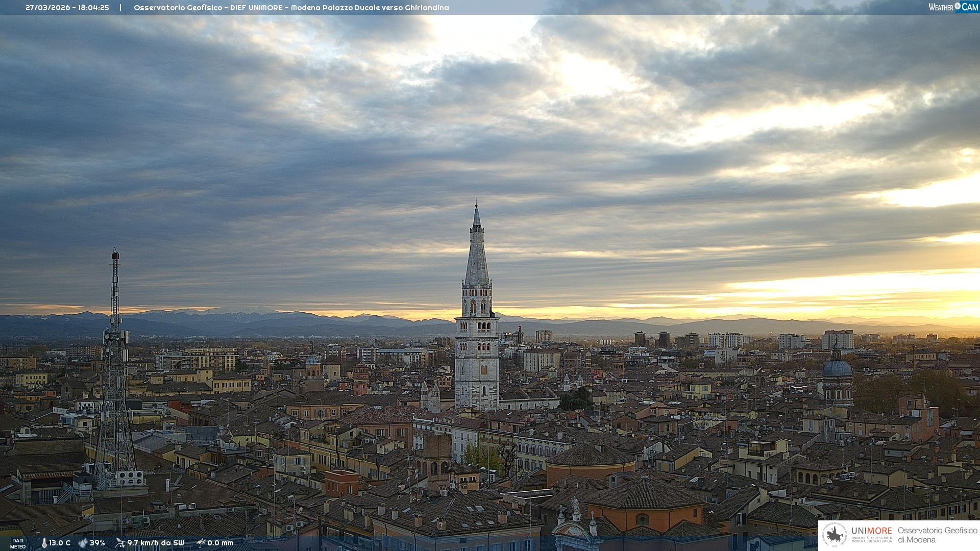Click the UNIMORE wordmark in the banner
This screenshot has width=980, height=551.
coord(871,531)
